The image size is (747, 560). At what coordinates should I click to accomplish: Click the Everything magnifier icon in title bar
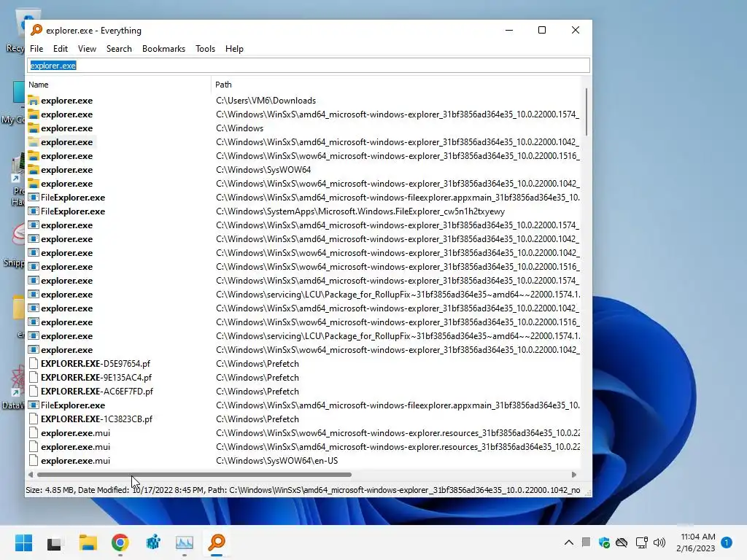36,30
